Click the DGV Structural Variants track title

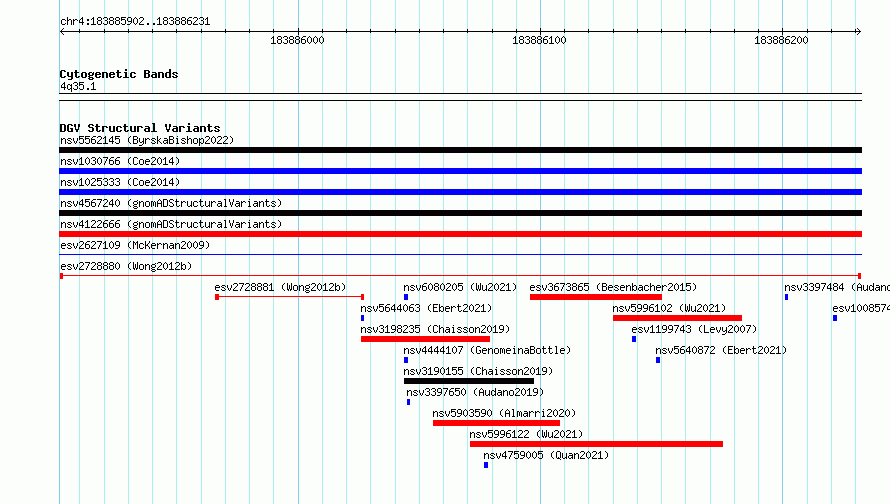coord(140,128)
